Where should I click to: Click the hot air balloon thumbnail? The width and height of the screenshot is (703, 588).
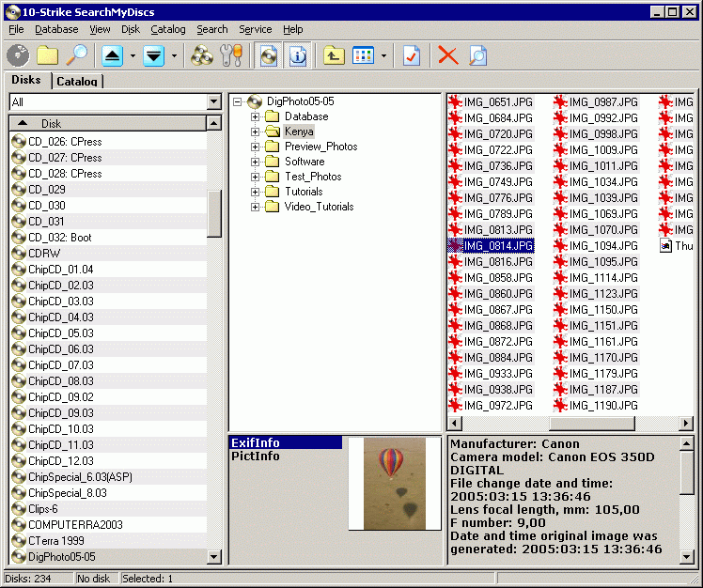tap(395, 484)
